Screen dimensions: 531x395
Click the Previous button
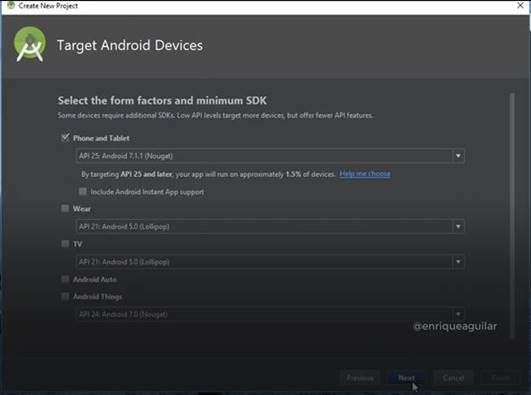[x=360, y=378]
